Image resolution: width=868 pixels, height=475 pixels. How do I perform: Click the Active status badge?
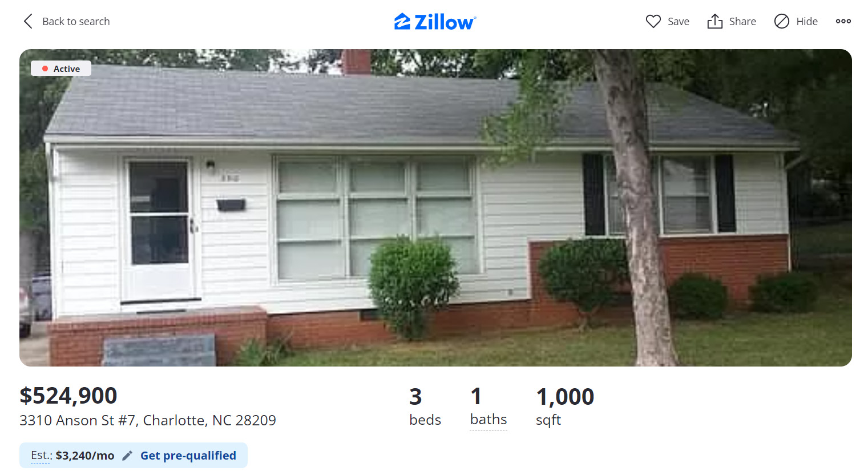point(61,69)
